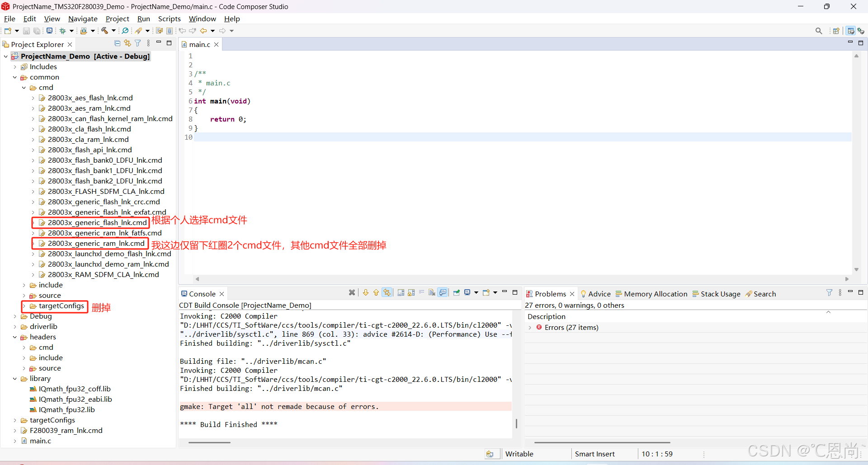Close the main.c editor tab
The width and height of the screenshot is (868, 465).
point(216,44)
